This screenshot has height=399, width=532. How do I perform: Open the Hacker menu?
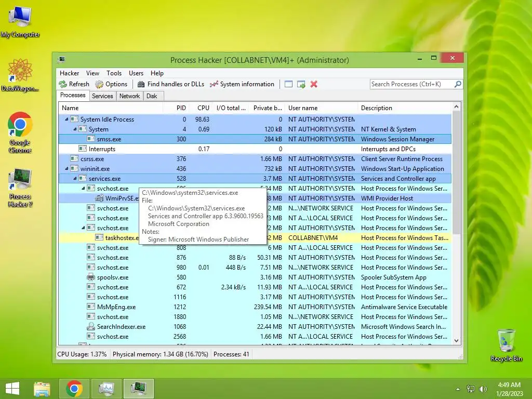[69, 73]
